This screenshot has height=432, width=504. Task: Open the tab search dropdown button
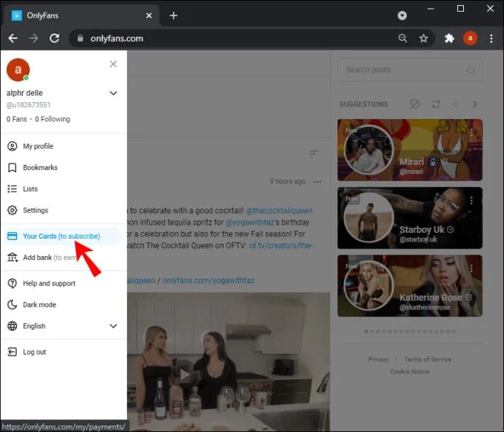click(402, 15)
